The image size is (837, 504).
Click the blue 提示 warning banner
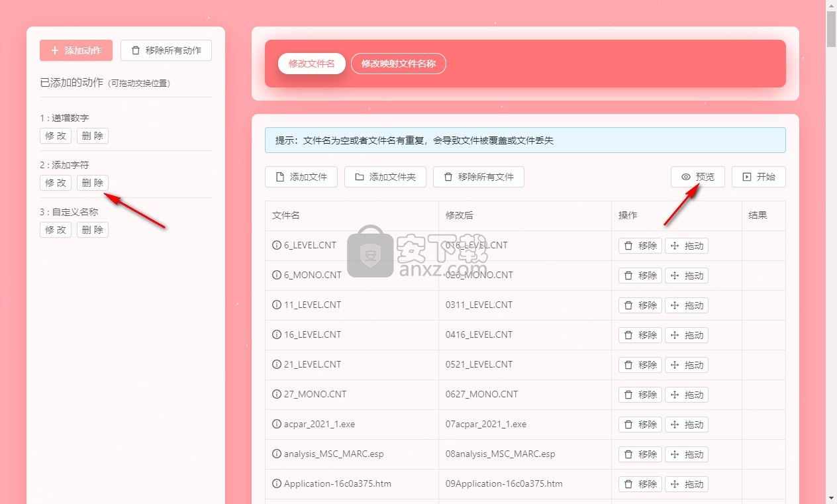525,140
